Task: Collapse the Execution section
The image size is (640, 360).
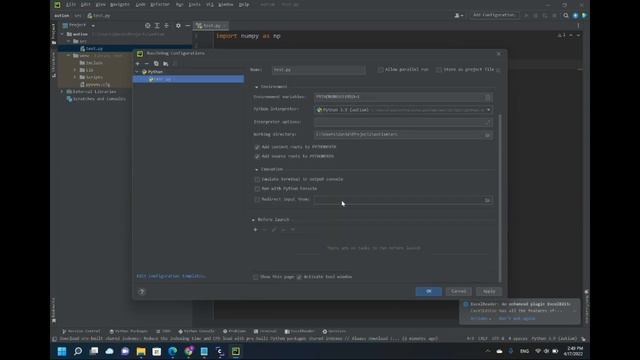Action: click(x=256, y=169)
